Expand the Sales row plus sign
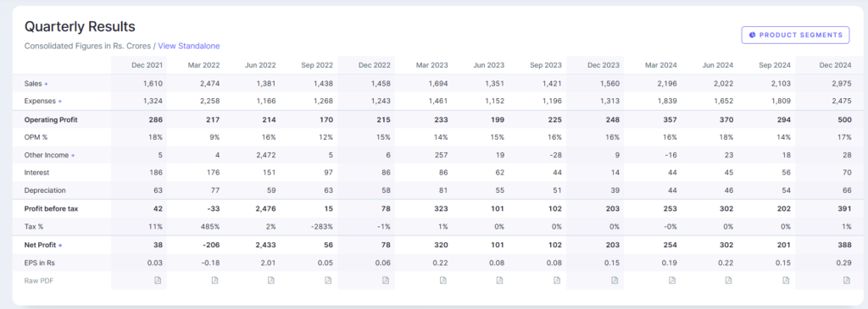 point(47,84)
